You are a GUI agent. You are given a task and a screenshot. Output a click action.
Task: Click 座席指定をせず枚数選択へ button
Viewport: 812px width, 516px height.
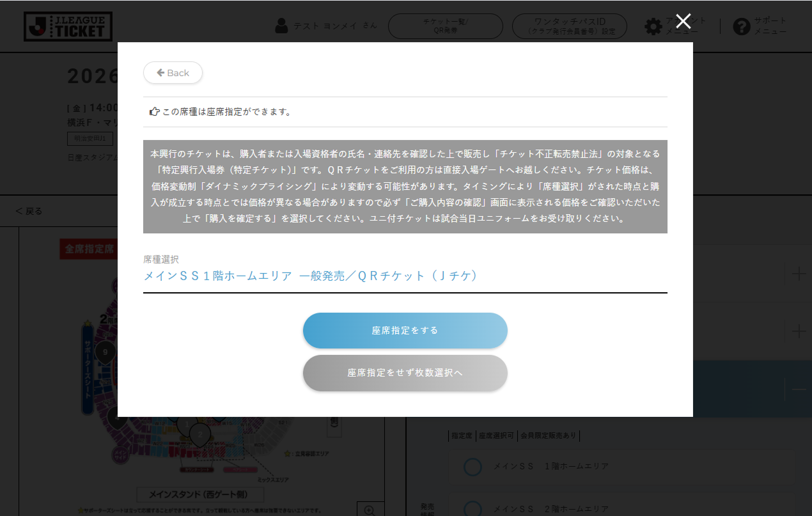pyautogui.click(x=405, y=373)
